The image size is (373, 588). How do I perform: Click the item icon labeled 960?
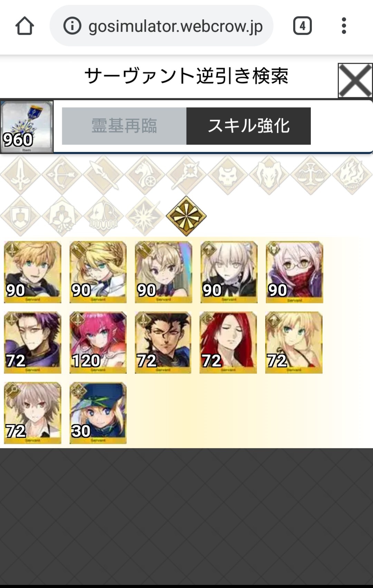pyautogui.click(x=27, y=127)
